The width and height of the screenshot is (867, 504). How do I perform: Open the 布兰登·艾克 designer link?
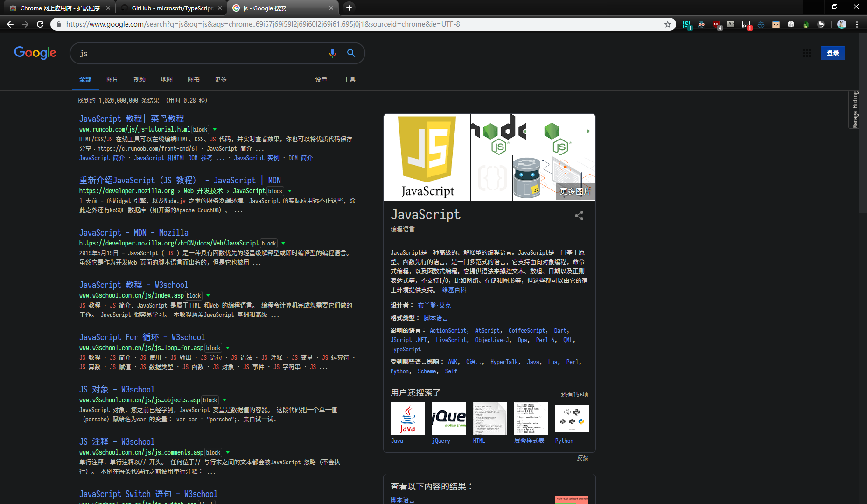[x=434, y=305]
